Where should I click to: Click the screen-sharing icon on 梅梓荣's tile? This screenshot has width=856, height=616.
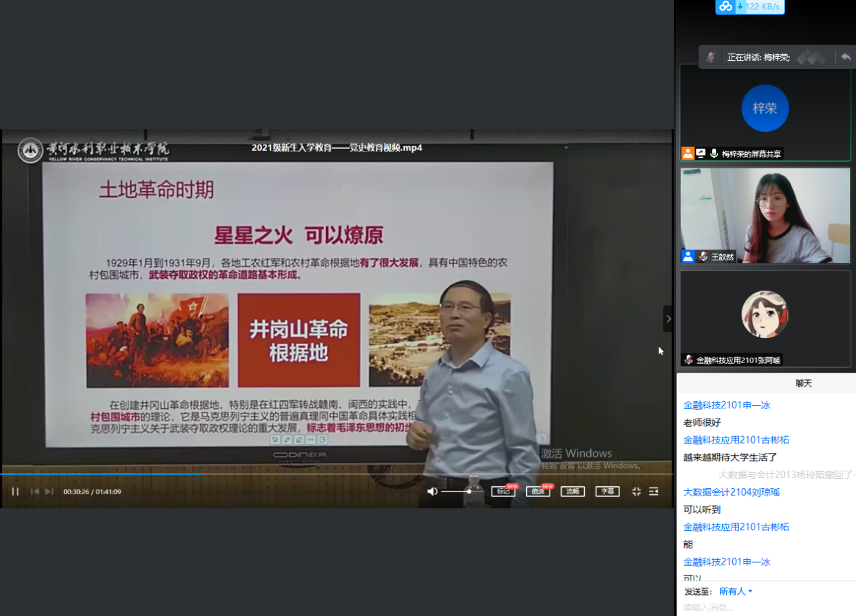tap(700, 153)
